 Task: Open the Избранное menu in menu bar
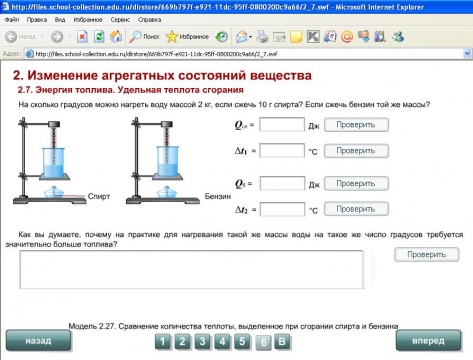pos(88,20)
